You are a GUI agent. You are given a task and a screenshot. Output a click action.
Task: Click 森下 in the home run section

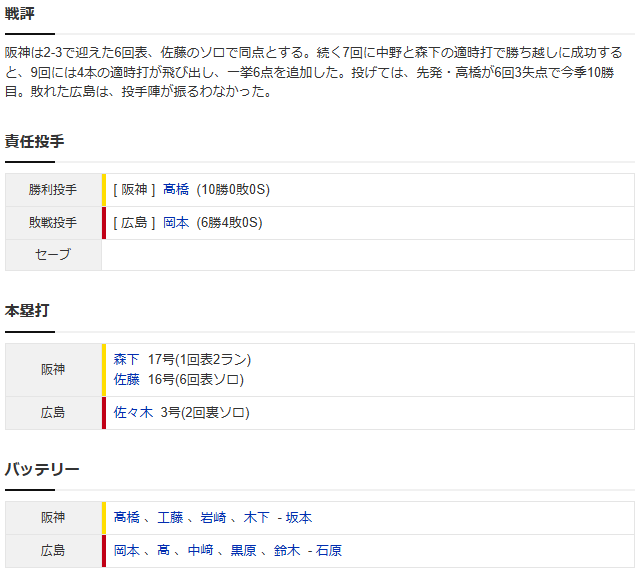[126, 359]
